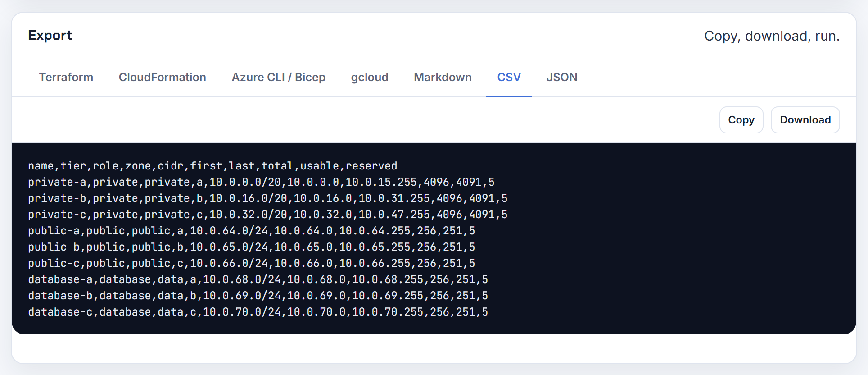Click the Export panel heading

(50, 35)
